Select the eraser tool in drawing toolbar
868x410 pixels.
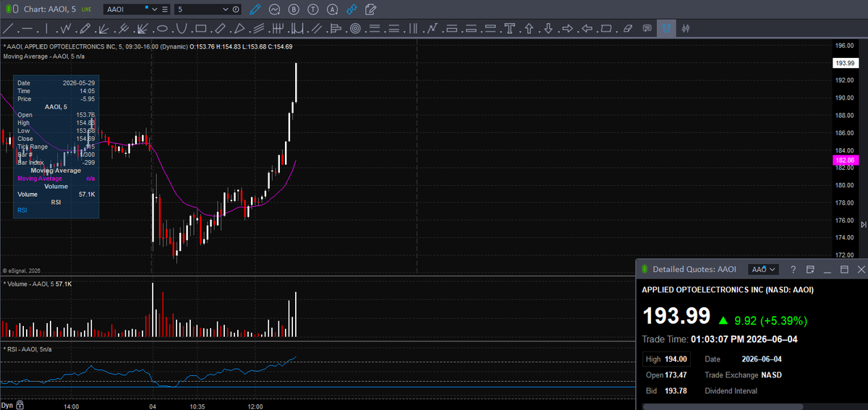627,29
